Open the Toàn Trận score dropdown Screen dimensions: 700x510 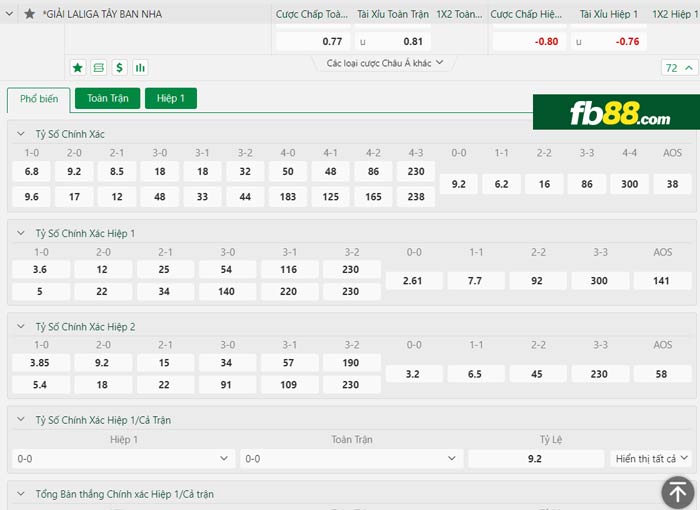point(350,458)
